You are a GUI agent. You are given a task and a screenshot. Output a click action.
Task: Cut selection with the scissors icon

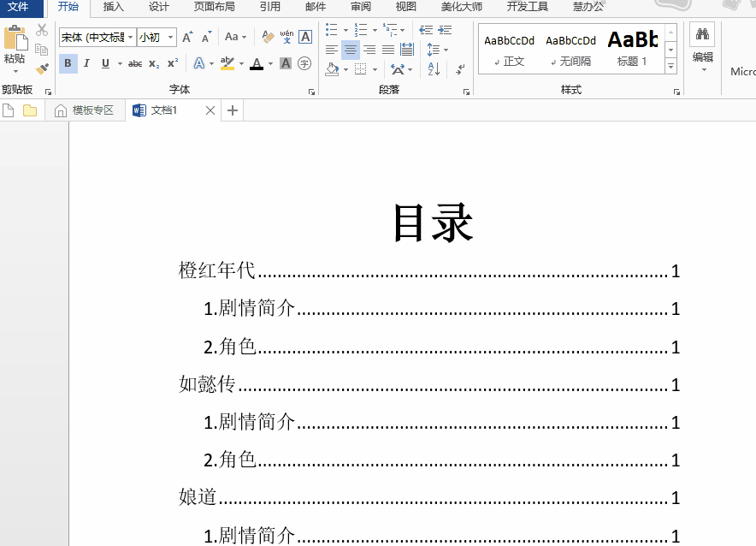tap(43, 30)
